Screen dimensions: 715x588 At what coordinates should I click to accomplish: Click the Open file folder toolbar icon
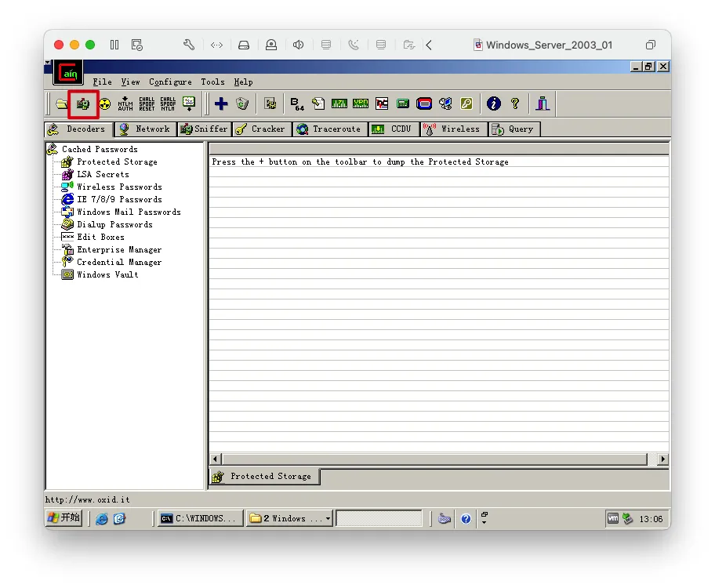62,104
